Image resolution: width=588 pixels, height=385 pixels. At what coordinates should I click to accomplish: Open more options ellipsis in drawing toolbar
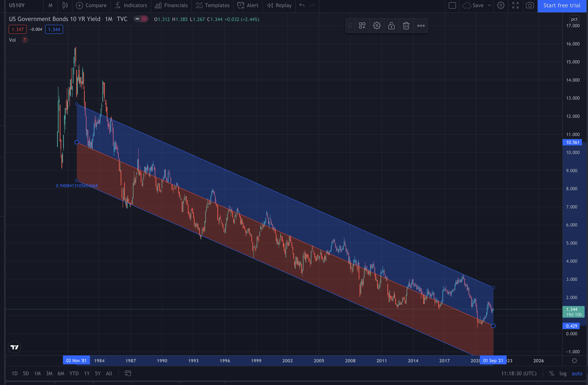point(421,26)
